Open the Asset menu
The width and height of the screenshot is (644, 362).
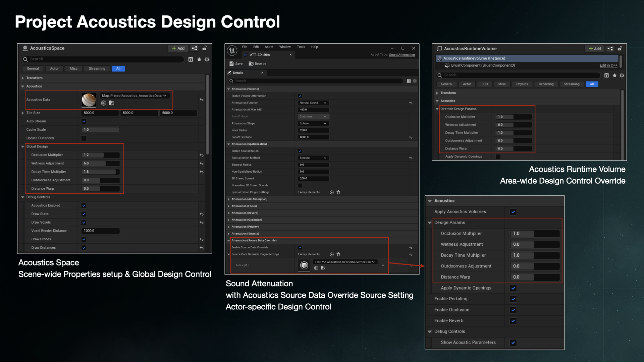[269, 47]
